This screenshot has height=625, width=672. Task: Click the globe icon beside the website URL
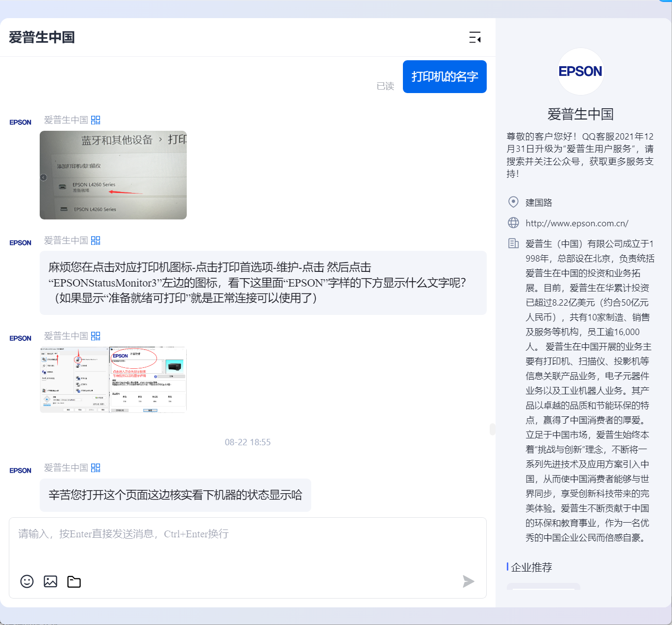tap(513, 223)
